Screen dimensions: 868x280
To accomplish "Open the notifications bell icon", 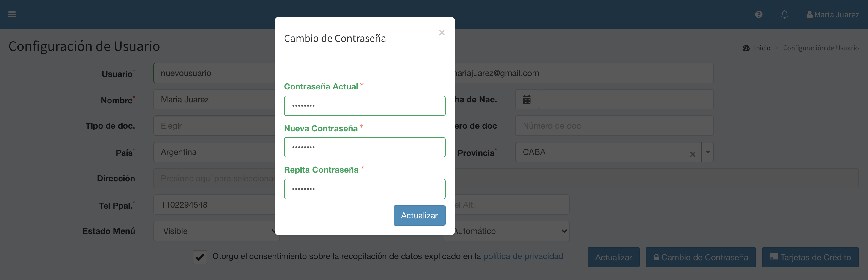I will pyautogui.click(x=784, y=14).
